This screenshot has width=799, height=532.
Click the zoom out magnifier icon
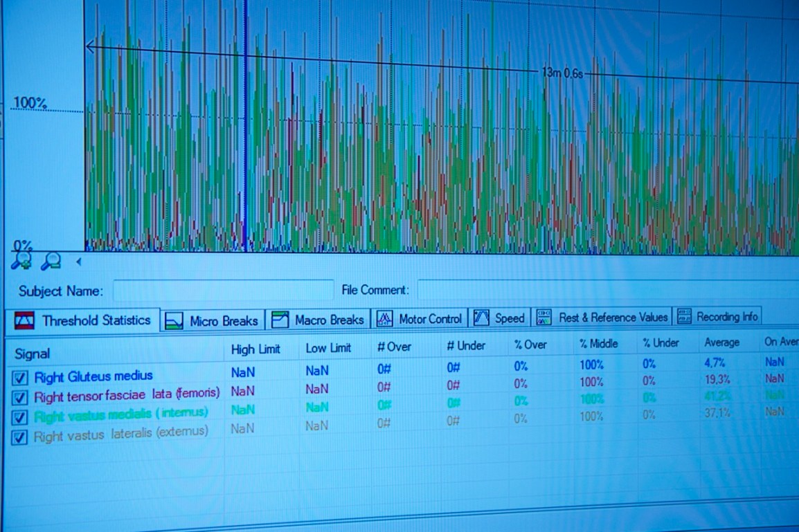50,261
